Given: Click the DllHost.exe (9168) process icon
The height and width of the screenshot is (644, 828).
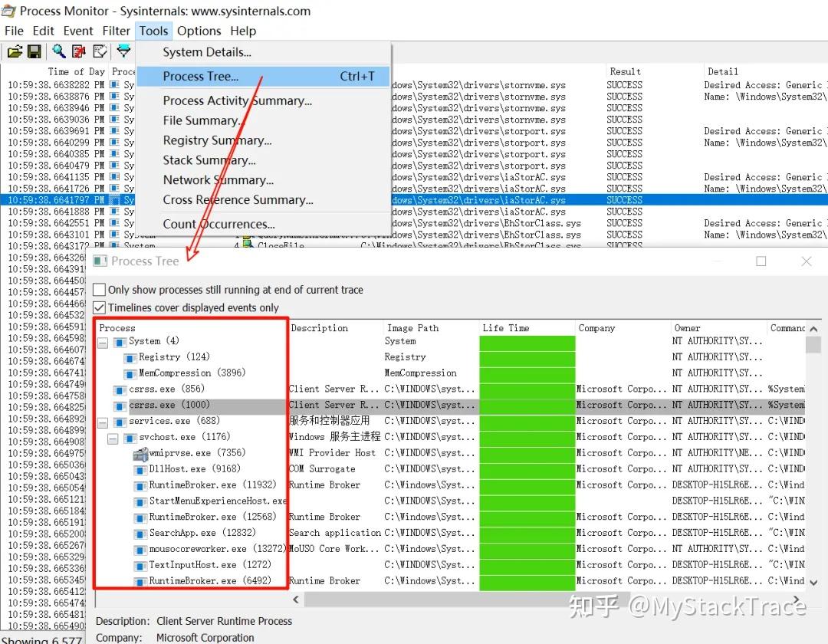Looking at the screenshot, I should pos(140,470).
